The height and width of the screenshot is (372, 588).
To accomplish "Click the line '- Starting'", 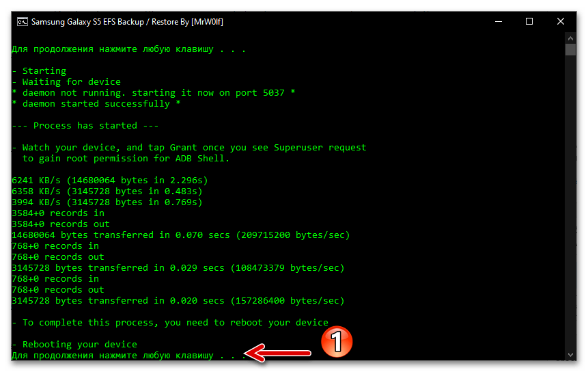I will [x=39, y=71].
